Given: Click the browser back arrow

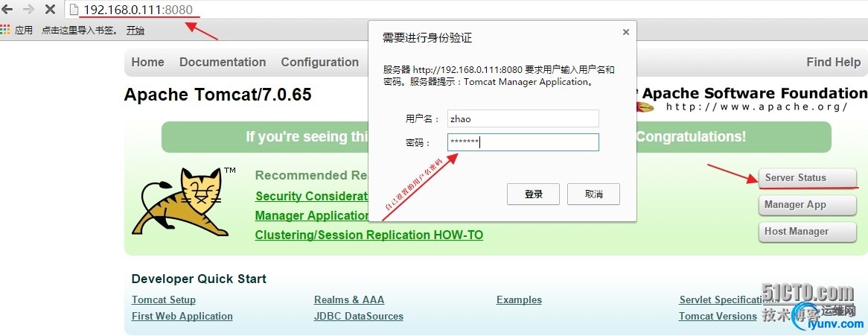Looking at the screenshot, I should pos(7,10).
